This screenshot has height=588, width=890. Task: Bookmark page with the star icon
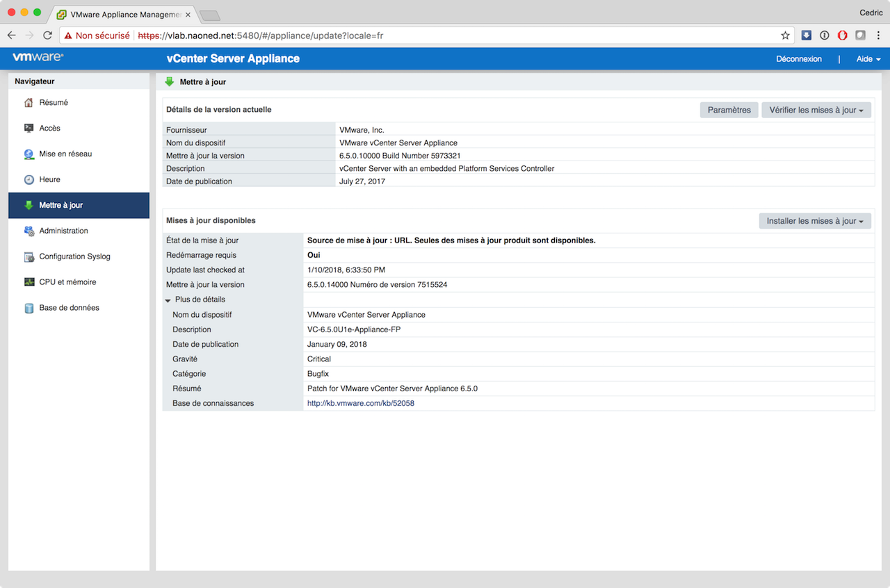(785, 35)
